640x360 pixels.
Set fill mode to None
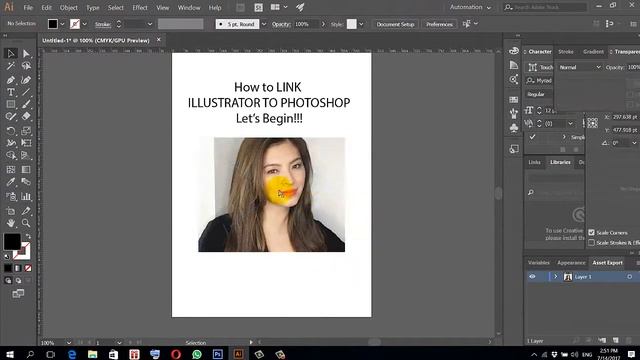point(28,268)
